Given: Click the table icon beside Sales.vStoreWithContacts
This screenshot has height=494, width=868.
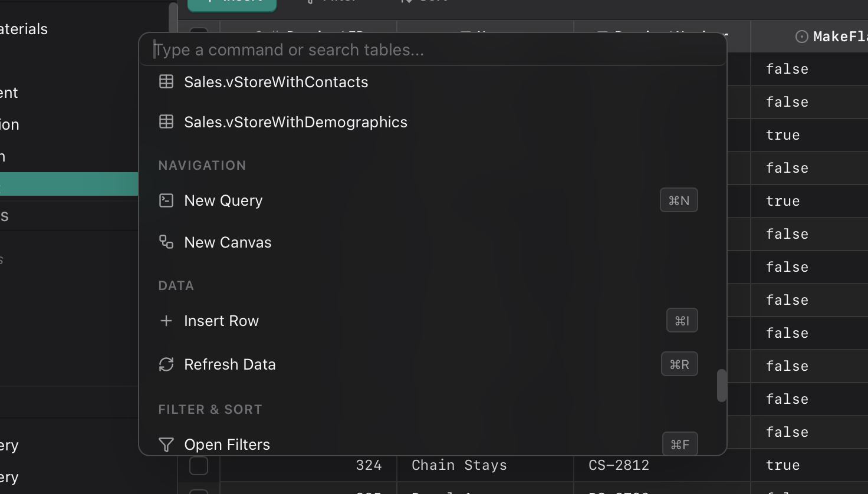Looking at the screenshot, I should pos(166,82).
